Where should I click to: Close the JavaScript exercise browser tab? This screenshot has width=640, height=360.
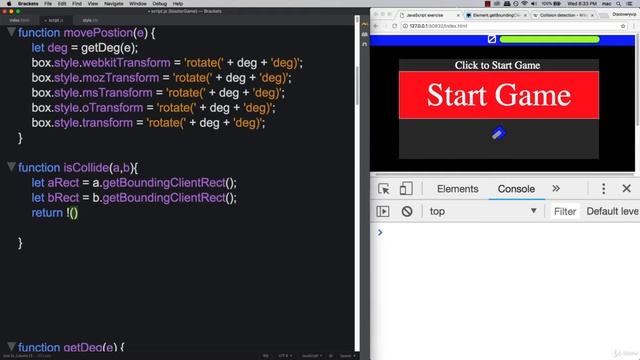click(458, 15)
